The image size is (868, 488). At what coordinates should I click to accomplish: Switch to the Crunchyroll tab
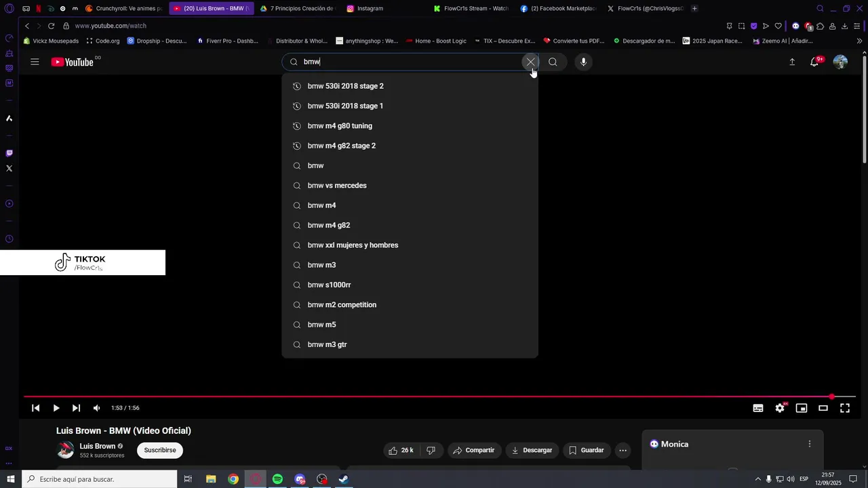(x=124, y=8)
